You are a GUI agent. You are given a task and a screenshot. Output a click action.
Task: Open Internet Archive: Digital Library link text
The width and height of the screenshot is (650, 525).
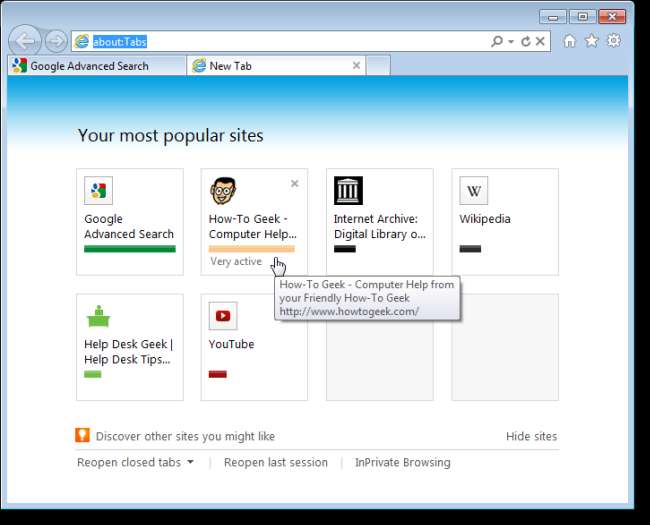point(380,226)
